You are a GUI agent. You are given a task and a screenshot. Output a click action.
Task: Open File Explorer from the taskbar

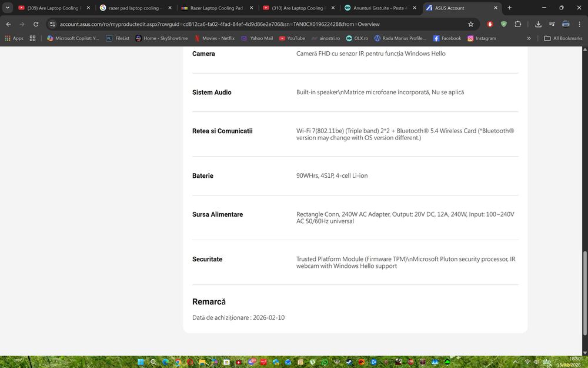pos(202,362)
